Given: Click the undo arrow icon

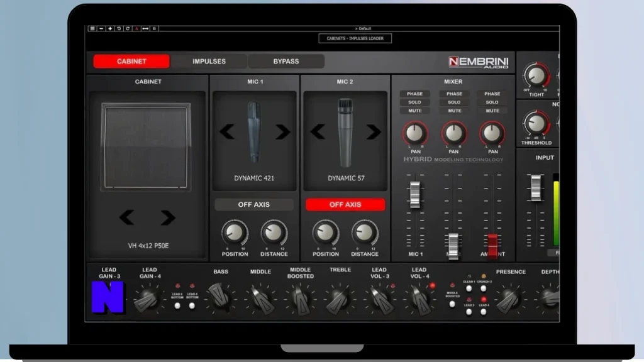Looking at the screenshot, I should pyautogui.click(x=119, y=29).
